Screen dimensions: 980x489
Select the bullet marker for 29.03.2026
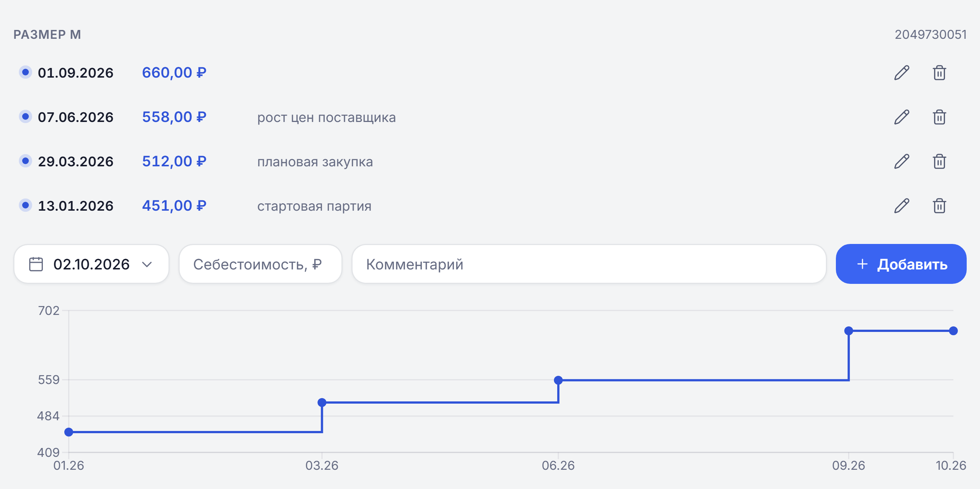pyautogui.click(x=25, y=161)
